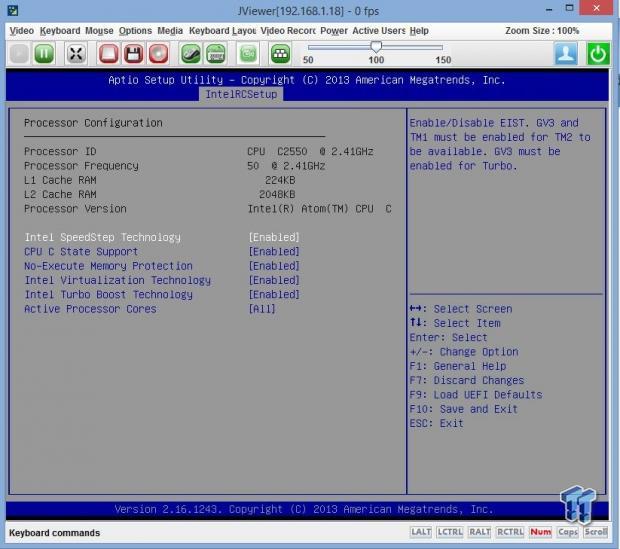Toggle the mouse display toolbar icon
Viewport: 620px width, 549px height.
(191, 54)
